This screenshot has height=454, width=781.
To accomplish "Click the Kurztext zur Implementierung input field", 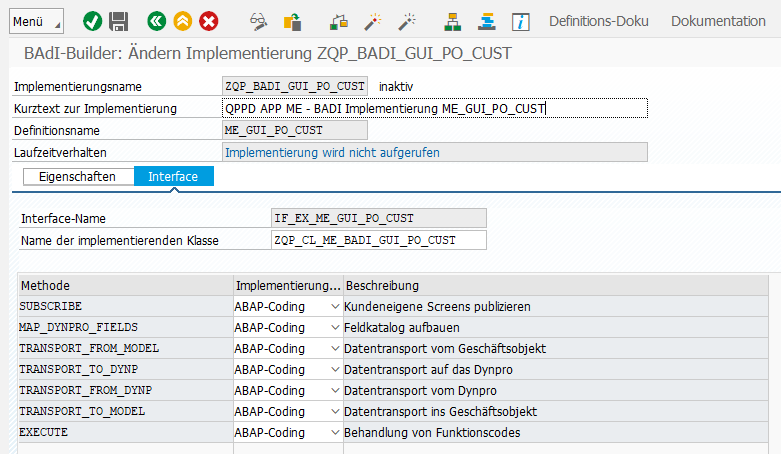I will (434, 108).
